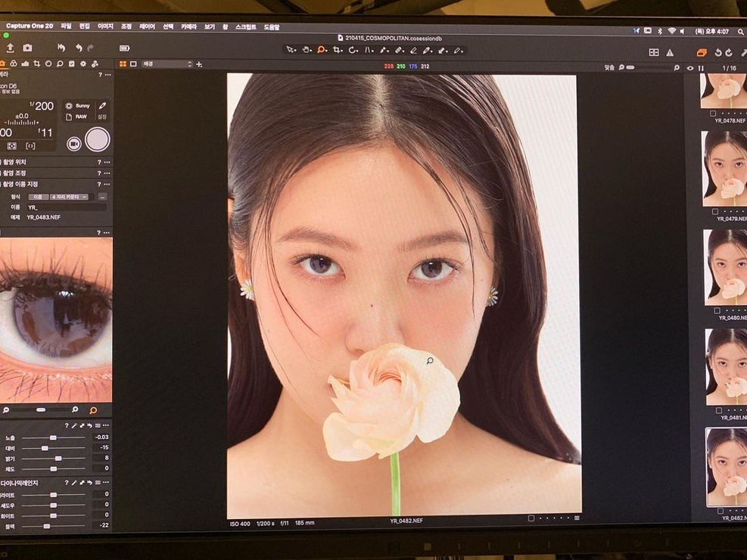Open the 4 자리 카운터 format dropdown
Viewport: 747px width, 560px height.
pos(69,197)
